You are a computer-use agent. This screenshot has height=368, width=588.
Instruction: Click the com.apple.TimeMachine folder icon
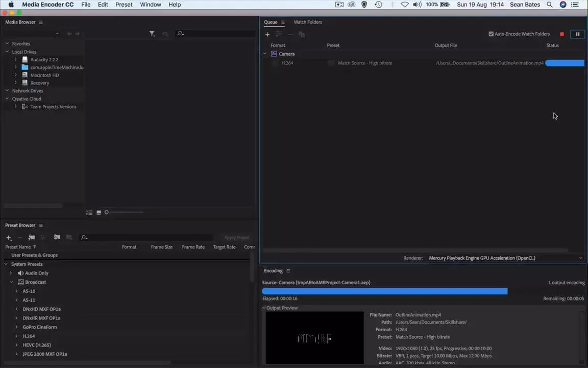pos(24,67)
